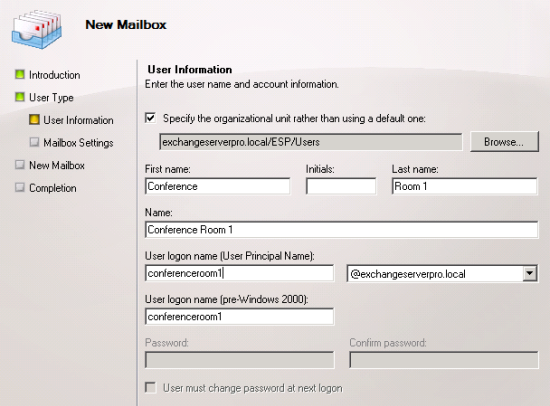Screen dimensions: 550x406
Task: Click the New Mailbox wizard mailbox icon
Action: tap(37, 29)
